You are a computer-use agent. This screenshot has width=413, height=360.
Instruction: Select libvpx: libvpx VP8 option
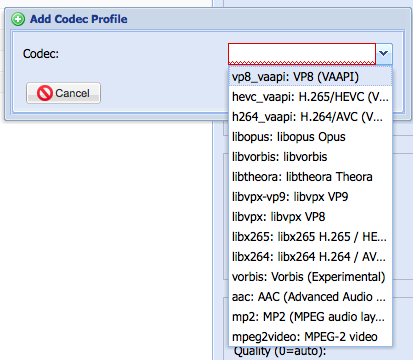310,217
